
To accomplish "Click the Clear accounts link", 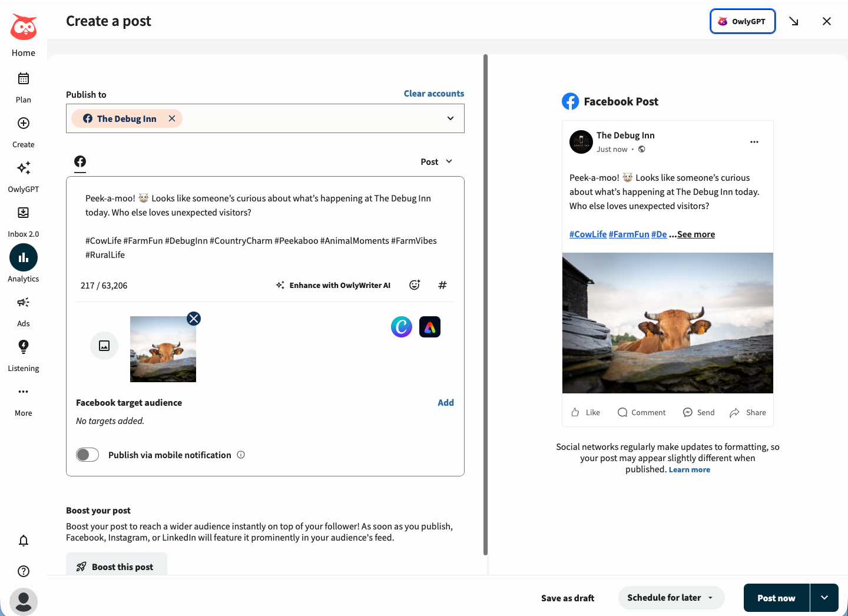I will point(434,93).
